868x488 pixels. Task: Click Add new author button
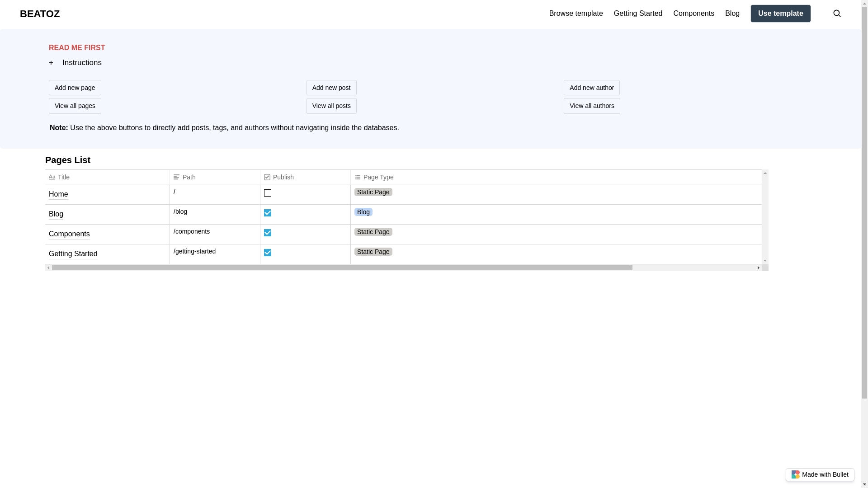tap(592, 88)
